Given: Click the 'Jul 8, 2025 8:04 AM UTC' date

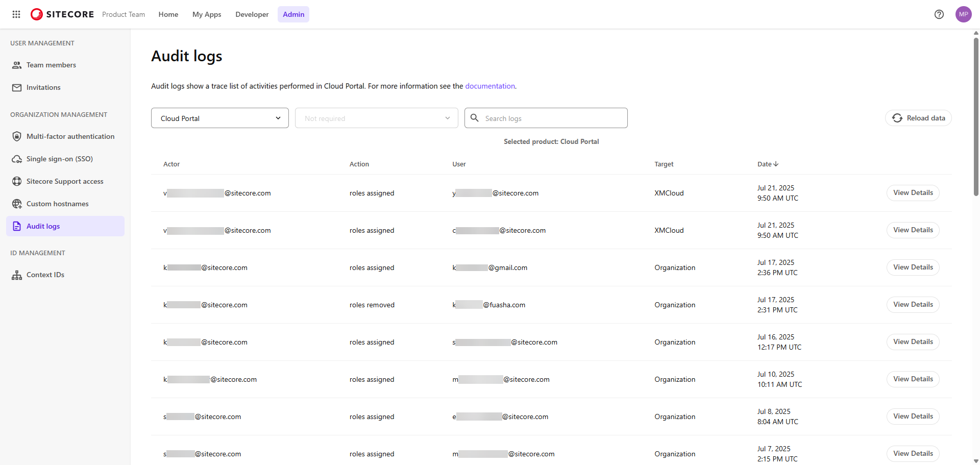Looking at the screenshot, I should [x=778, y=417].
